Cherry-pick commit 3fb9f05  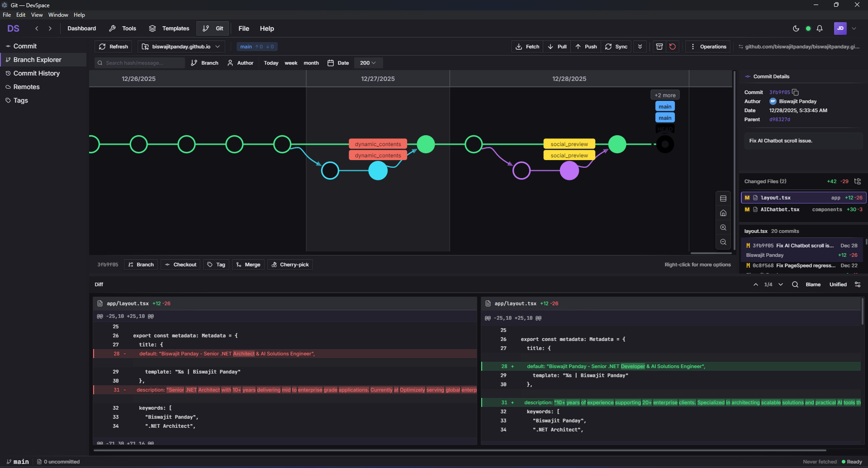pos(290,265)
